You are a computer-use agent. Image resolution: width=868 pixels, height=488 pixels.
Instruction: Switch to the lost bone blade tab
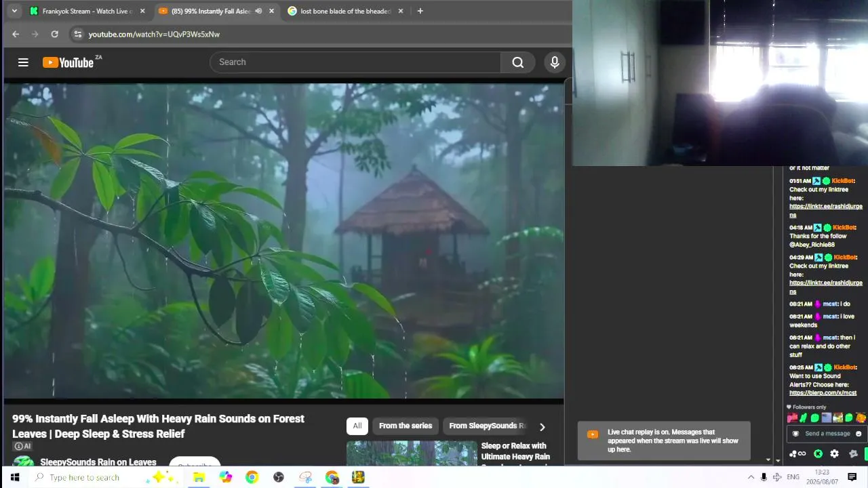click(x=345, y=11)
